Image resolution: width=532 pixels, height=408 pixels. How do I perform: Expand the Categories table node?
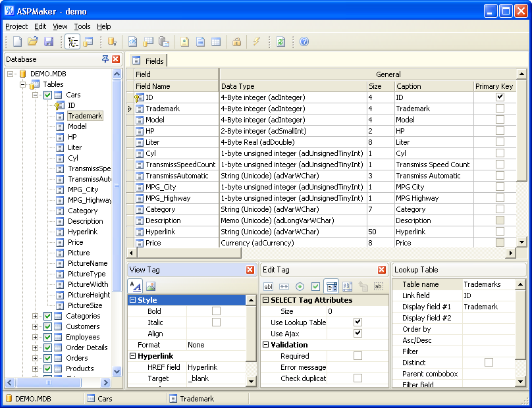click(x=36, y=316)
